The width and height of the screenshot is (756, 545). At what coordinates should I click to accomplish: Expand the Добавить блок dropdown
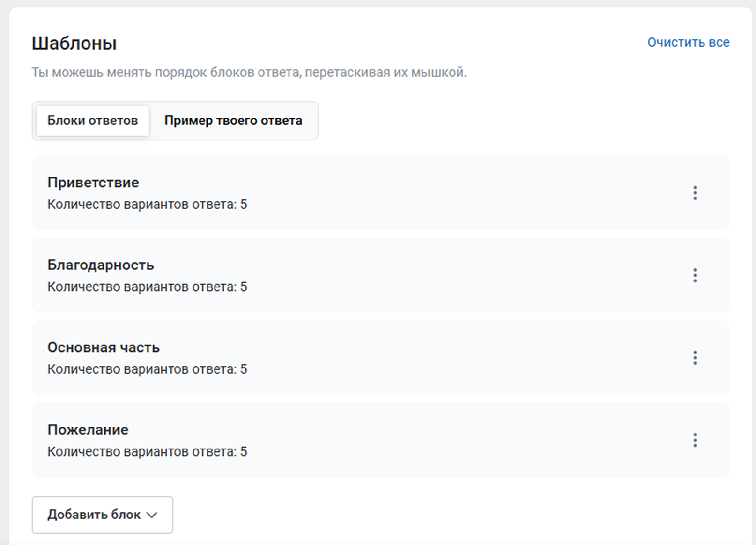point(103,515)
